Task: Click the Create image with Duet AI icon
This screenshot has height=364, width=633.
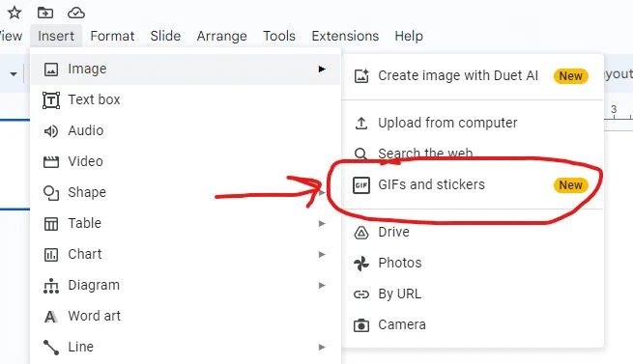Action: pyautogui.click(x=361, y=76)
